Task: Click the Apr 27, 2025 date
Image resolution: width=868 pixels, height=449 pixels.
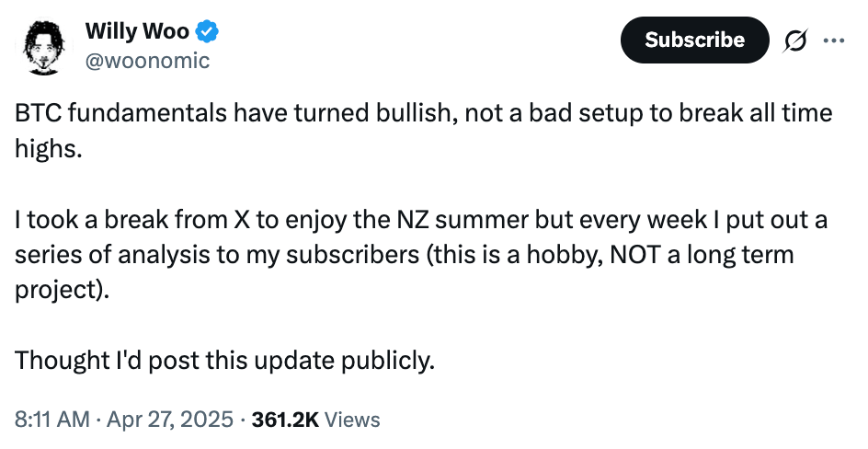Action: click(x=170, y=420)
